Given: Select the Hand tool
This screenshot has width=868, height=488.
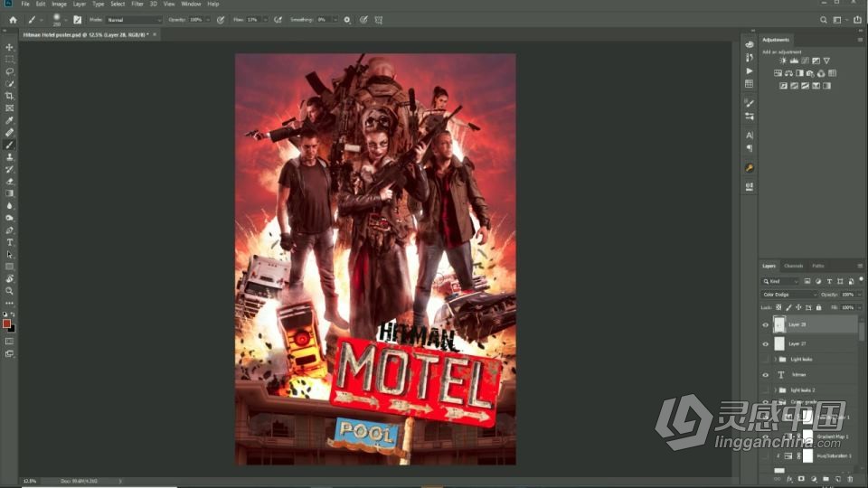Looking at the screenshot, I should (x=9, y=279).
